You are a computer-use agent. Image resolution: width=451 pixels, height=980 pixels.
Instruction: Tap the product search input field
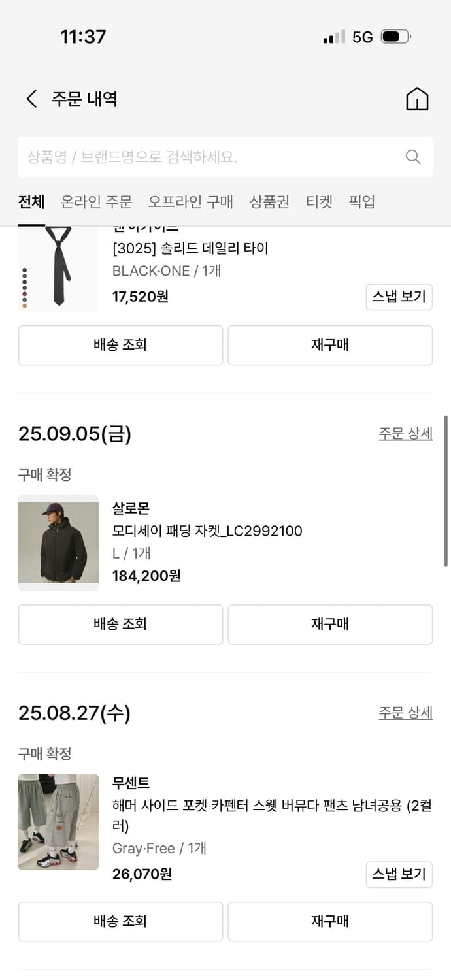(x=196, y=157)
